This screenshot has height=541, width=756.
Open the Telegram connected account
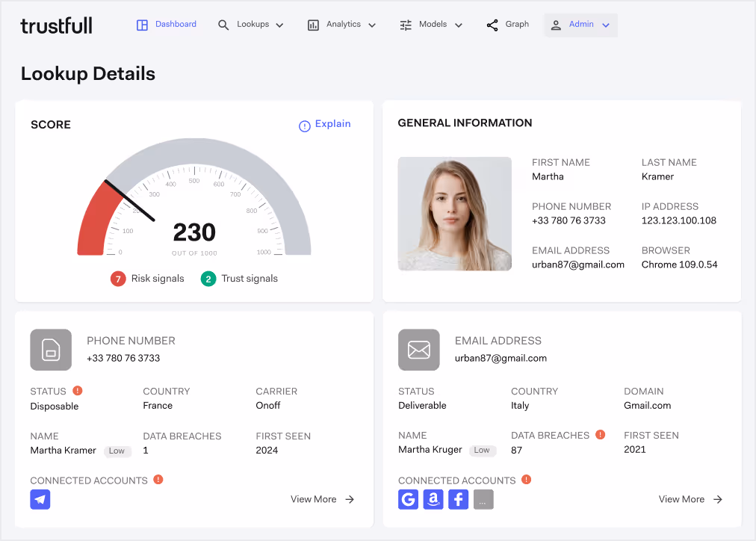[x=40, y=499]
